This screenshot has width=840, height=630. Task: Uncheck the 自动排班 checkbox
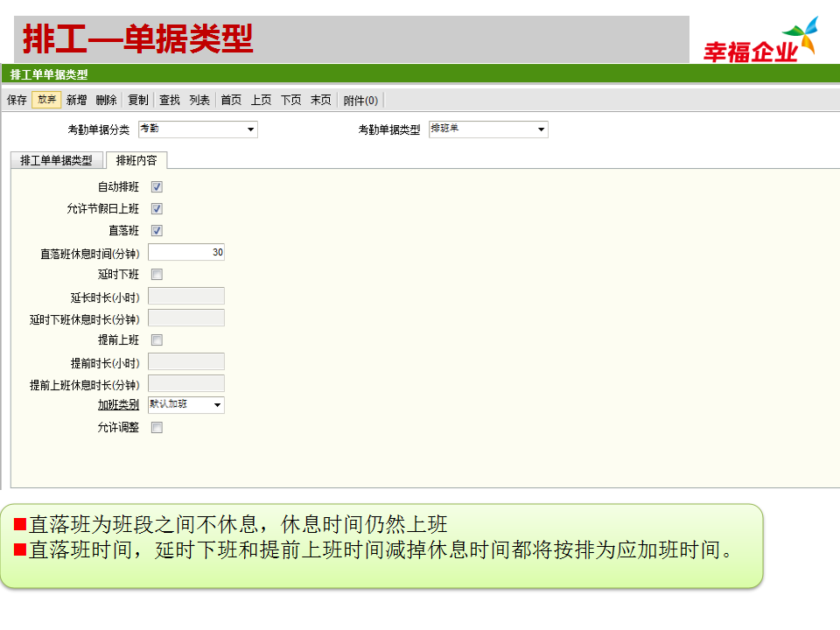(157, 187)
